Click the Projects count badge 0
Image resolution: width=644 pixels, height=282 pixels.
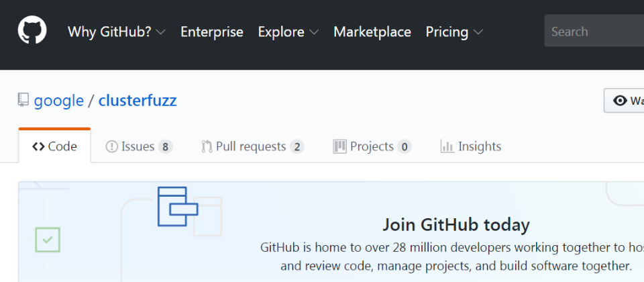pyautogui.click(x=404, y=147)
